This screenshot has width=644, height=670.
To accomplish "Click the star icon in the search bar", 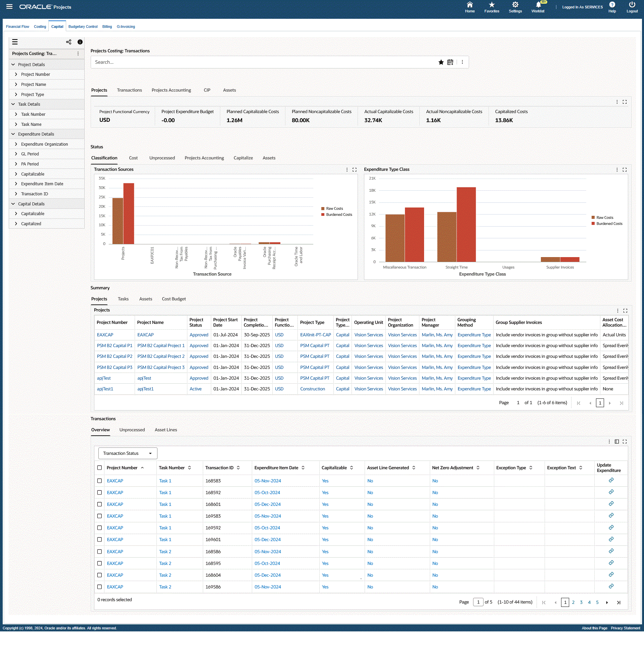I will point(441,62).
